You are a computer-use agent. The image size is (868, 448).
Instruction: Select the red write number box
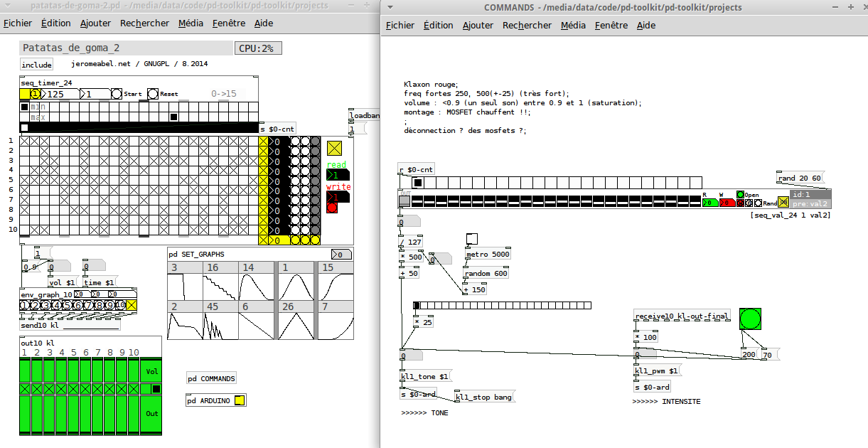click(x=338, y=197)
